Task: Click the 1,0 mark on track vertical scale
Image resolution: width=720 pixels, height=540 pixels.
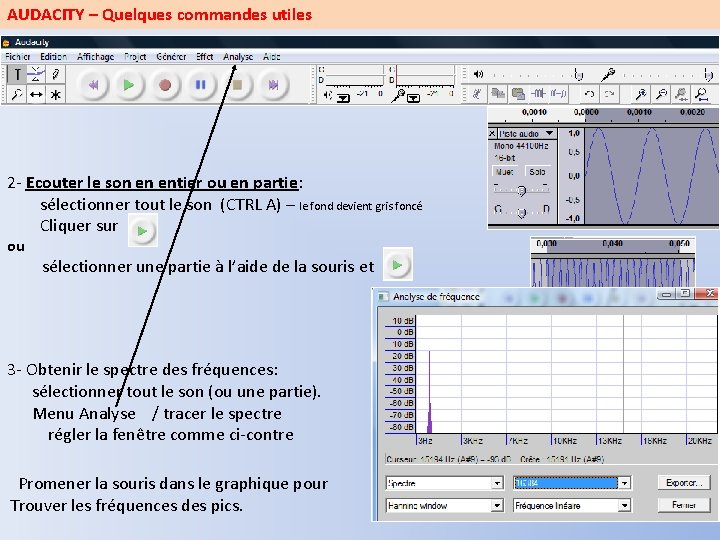Action: pyautogui.click(x=574, y=133)
